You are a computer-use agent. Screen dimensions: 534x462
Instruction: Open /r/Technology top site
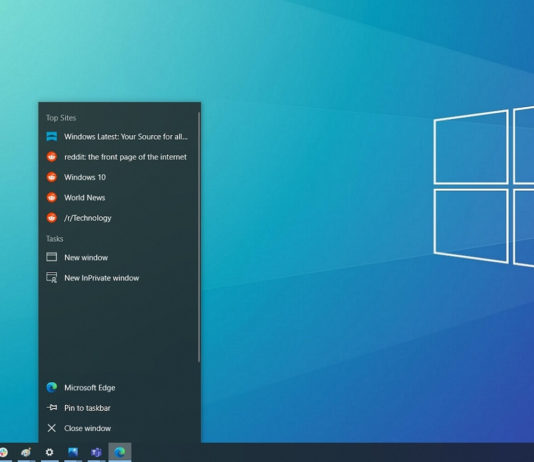click(120, 218)
